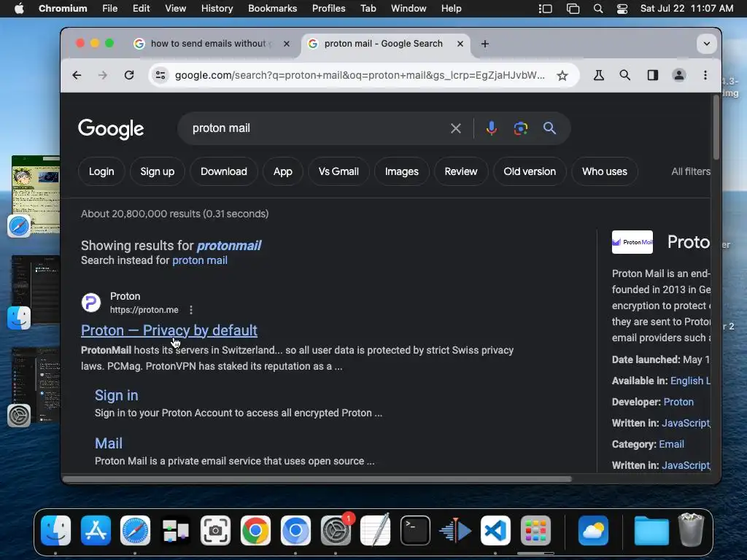Open the Email category link
The height and width of the screenshot is (560, 747).
click(671, 444)
